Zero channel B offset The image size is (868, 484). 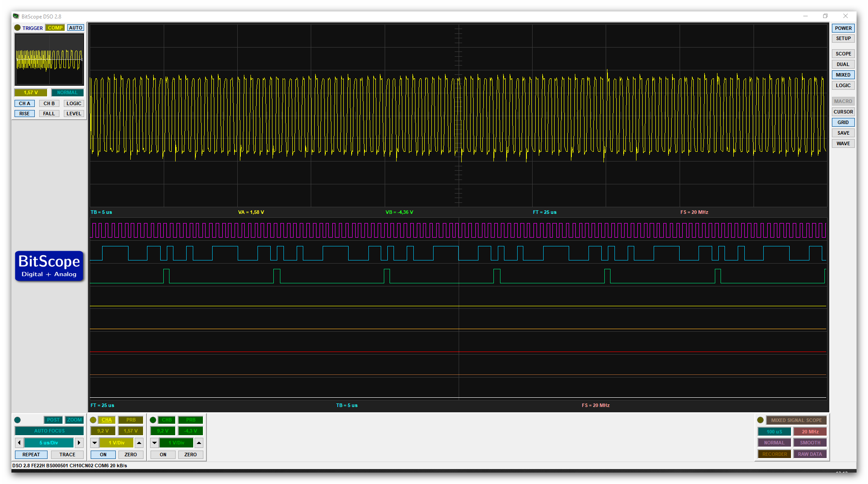(x=191, y=455)
